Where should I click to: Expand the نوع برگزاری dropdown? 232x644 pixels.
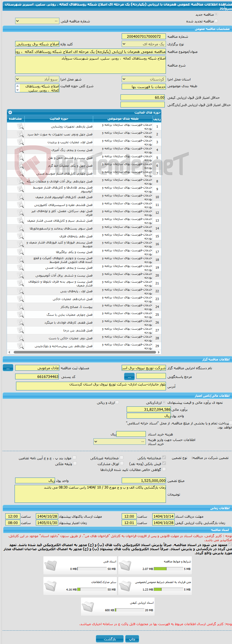tap(144, 44)
